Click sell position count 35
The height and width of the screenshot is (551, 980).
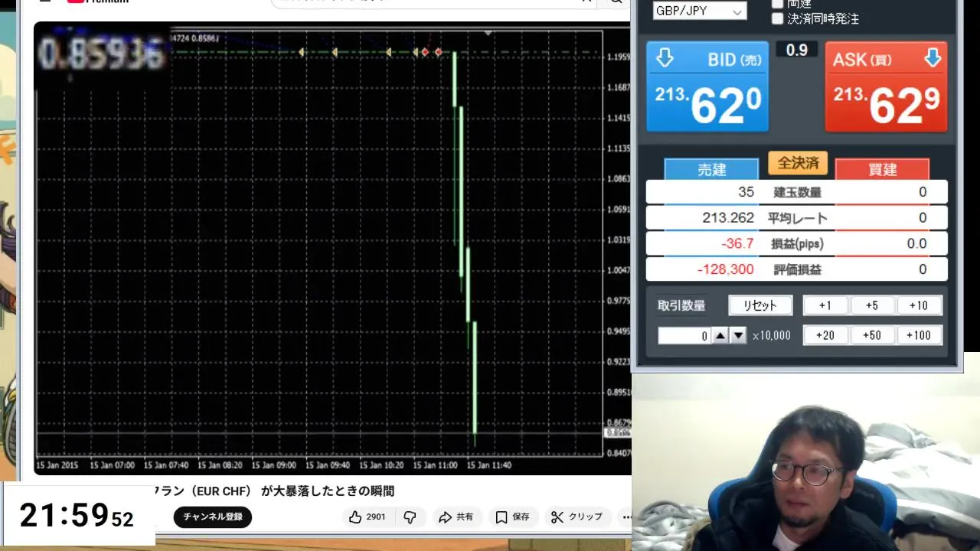point(746,192)
